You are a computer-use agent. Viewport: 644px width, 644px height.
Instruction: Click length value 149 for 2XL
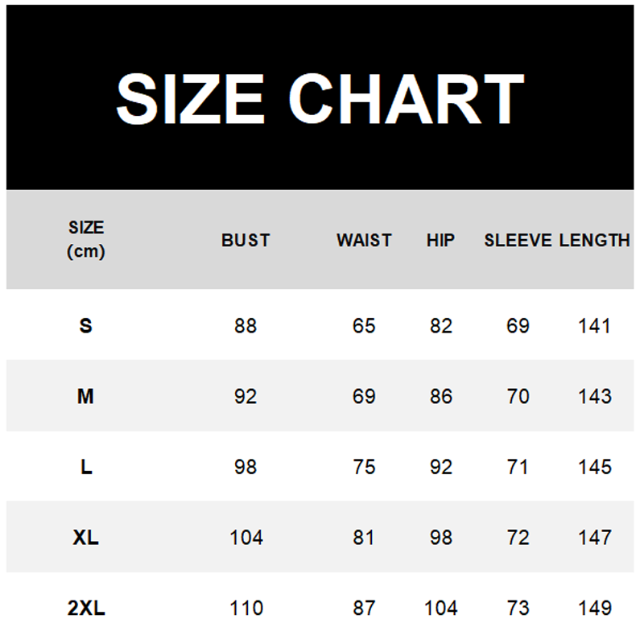(x=595, y=608)
